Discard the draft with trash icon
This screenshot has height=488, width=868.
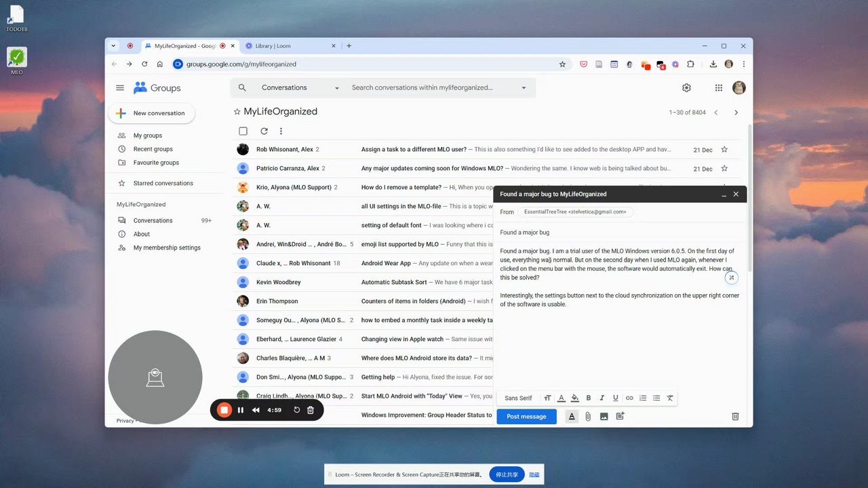coord(735,416)
